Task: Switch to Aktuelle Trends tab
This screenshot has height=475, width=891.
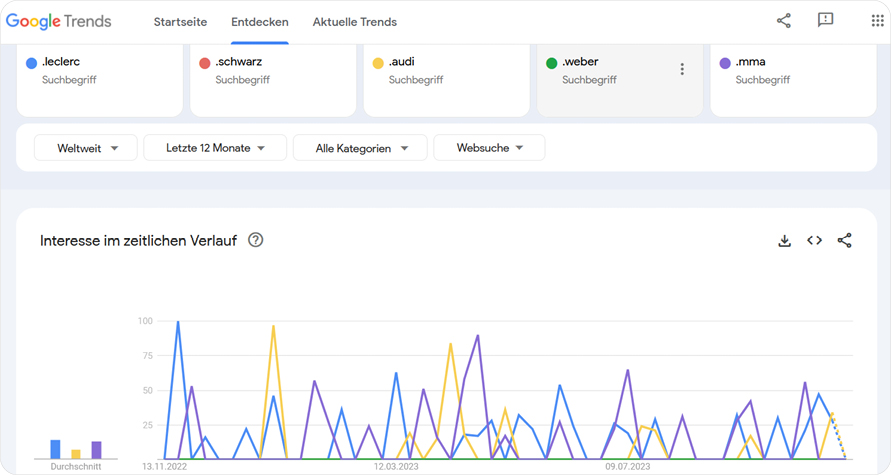Action: tap(354, 22)
